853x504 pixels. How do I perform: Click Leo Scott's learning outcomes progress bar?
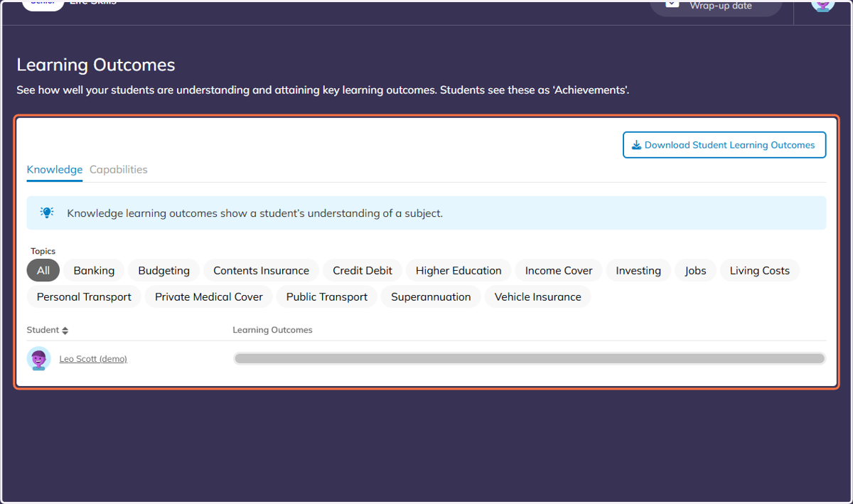(x=530, y=359)
